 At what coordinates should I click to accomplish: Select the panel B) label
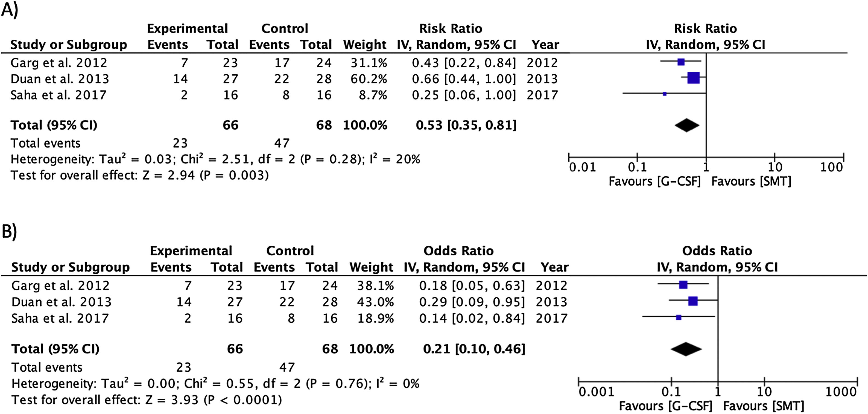10,232
